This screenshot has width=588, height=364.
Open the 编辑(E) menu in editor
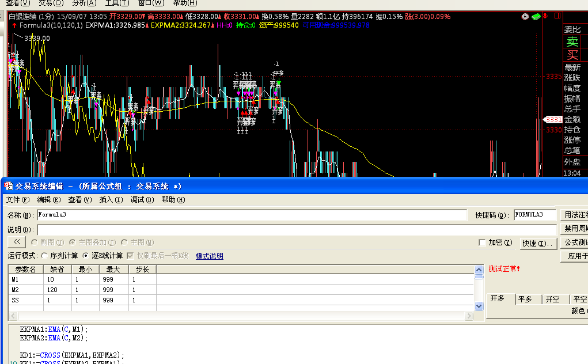coord(49,200)
